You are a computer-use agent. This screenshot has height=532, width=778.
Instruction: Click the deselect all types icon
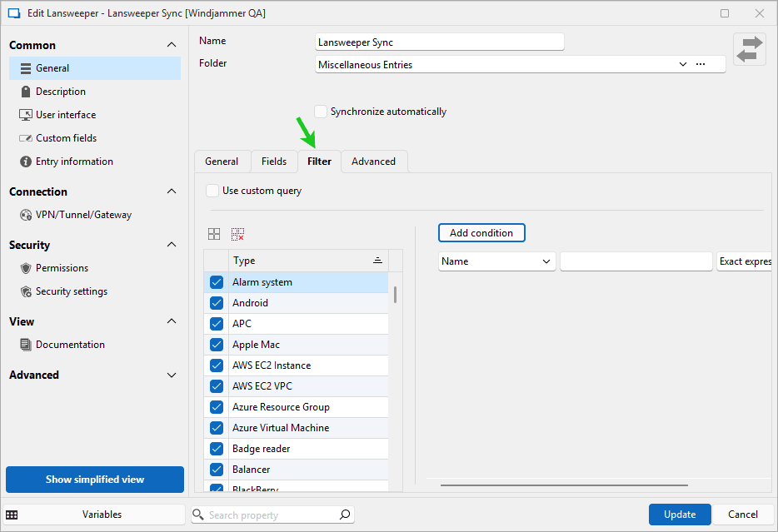(x=237, y=235)
